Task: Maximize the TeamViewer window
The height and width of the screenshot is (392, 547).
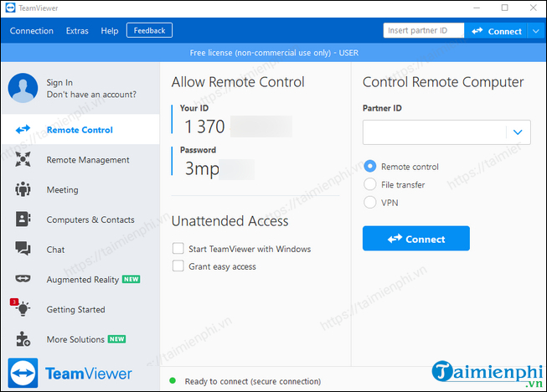Action: point(505,8)
